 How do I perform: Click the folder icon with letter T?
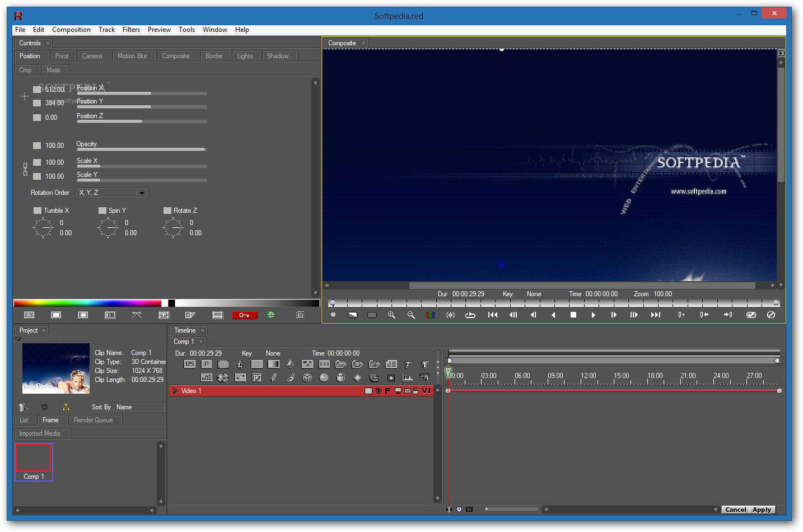click(x=374, y=364)
